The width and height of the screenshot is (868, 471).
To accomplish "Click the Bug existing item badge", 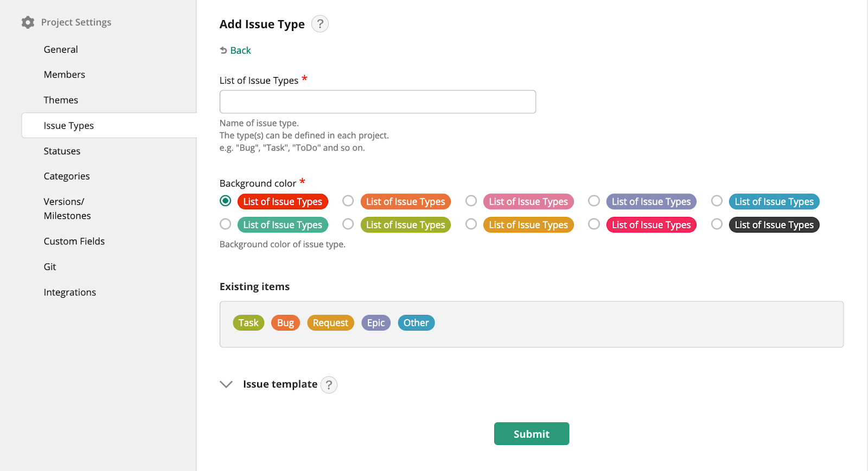I will point(285,323).
